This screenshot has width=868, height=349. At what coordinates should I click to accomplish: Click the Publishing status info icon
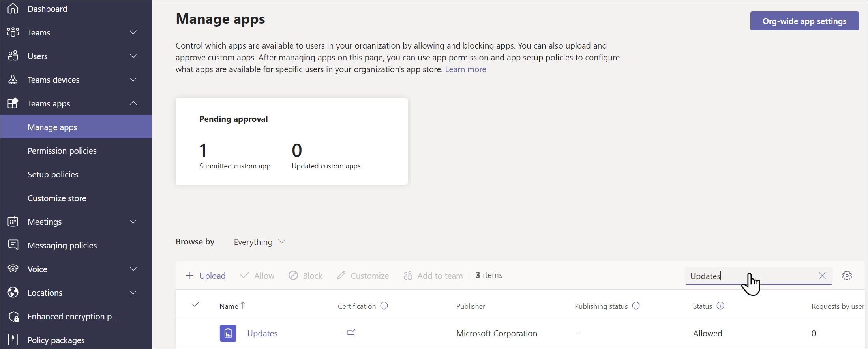[636, 306]
